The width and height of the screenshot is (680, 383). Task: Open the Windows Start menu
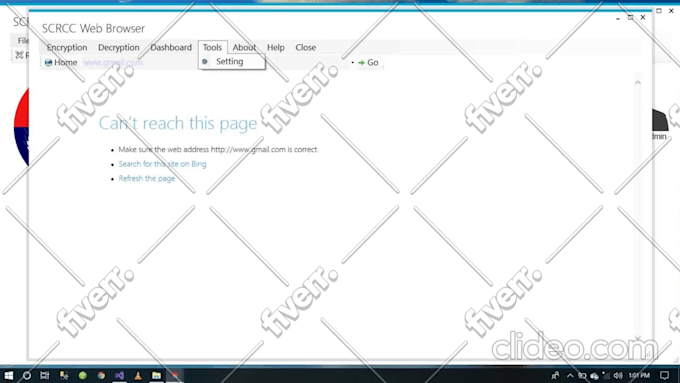(x=8, y=375)
